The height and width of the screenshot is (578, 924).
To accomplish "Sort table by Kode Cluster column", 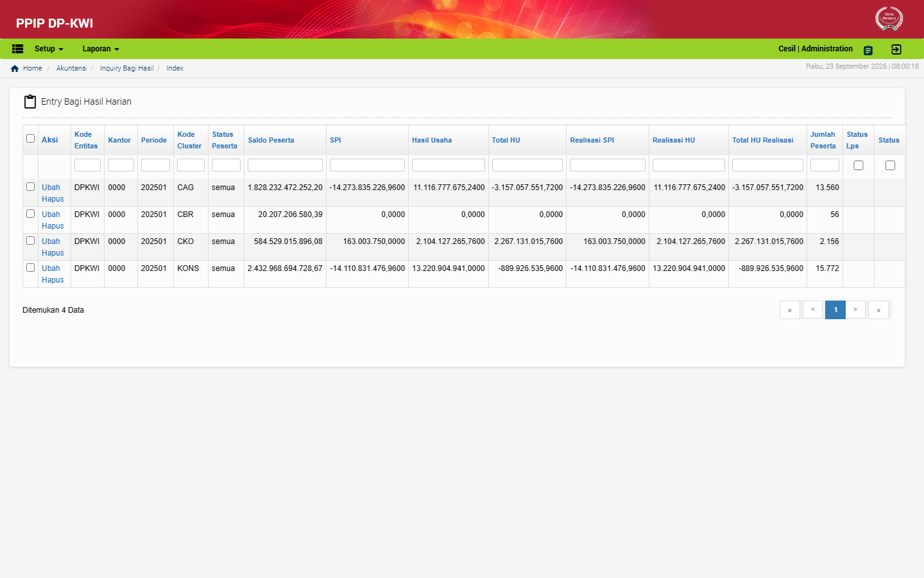I will click(189, 140).
